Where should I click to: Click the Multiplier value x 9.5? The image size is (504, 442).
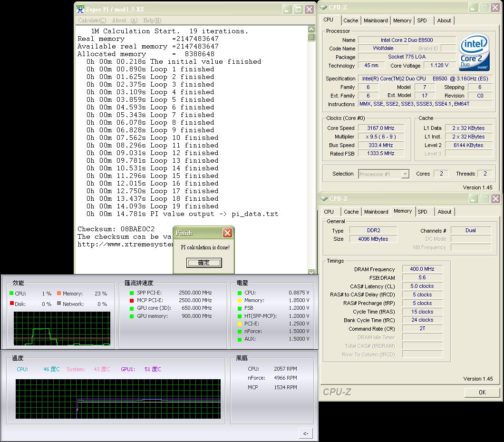coord(380,137)
